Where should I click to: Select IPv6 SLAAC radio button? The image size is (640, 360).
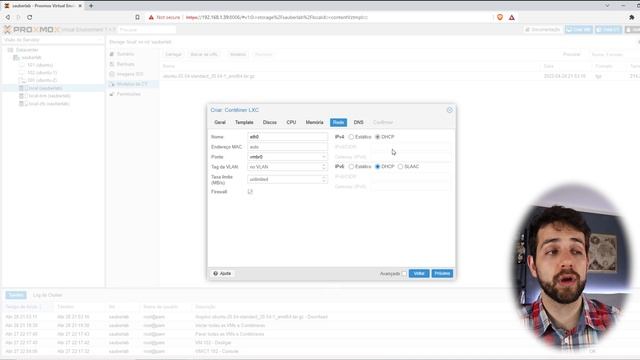[x=400, y=167]
